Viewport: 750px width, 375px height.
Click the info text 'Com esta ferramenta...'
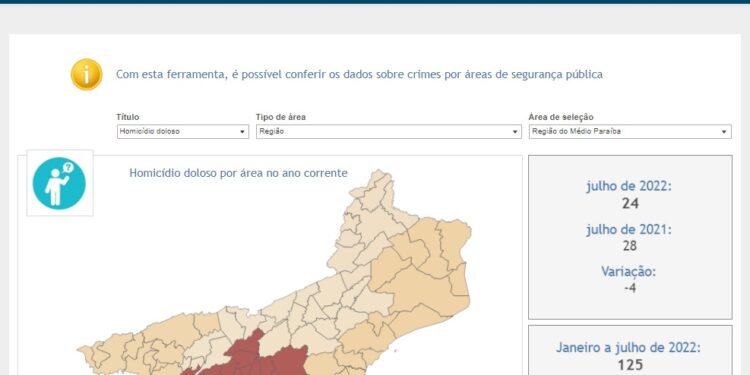pyautogui.click(x=359, y=75)
